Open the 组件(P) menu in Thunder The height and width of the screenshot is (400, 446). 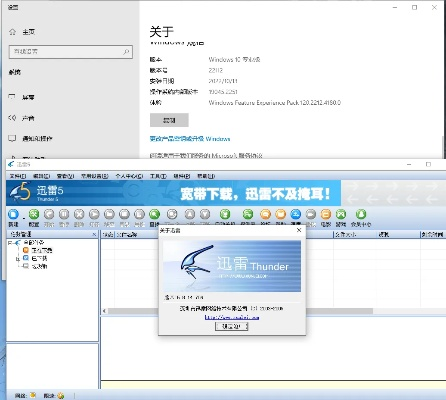point(182,176)
